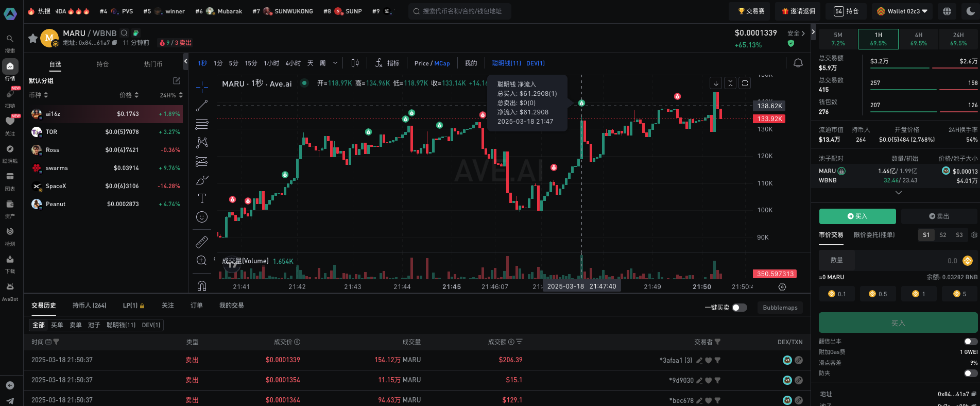
Task: Expand the pool pair details chevron
Action: [x=898, y=193]
